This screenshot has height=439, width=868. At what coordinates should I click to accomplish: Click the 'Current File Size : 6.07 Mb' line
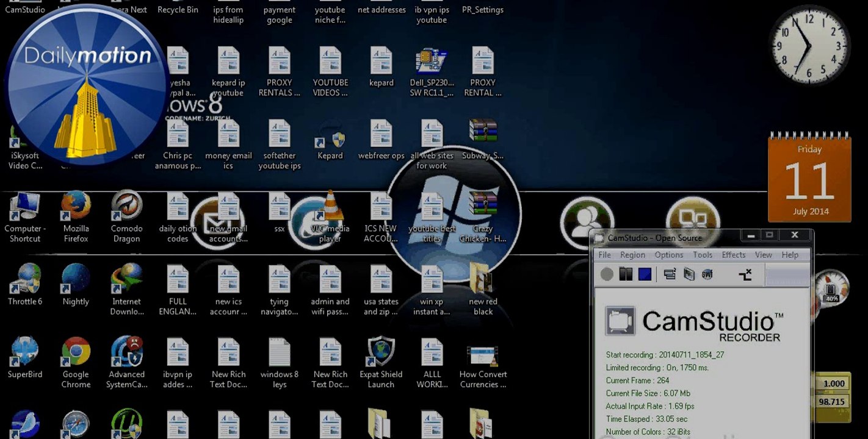[648, 393]
